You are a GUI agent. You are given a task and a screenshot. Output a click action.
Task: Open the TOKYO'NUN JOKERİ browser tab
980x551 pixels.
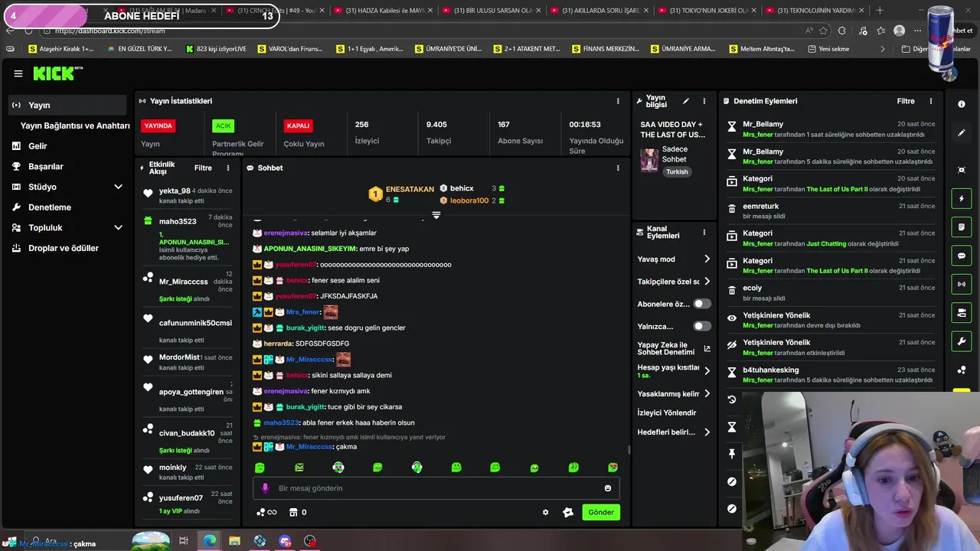(708, 11)
